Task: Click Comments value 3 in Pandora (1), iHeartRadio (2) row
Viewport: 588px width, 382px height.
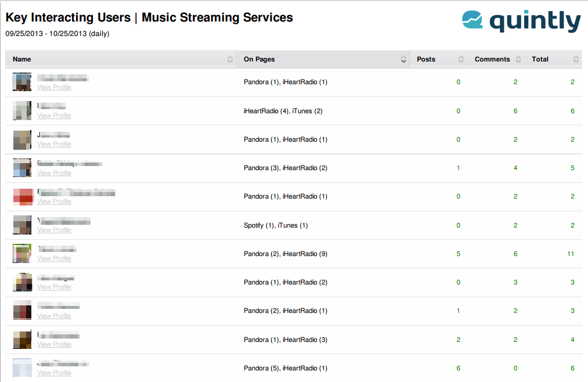Action: click(x=515, y=282)
